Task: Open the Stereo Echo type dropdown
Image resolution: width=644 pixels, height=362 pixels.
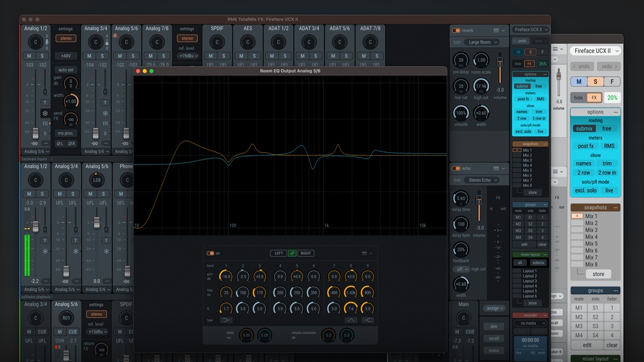Action: [x=482, y=179]
